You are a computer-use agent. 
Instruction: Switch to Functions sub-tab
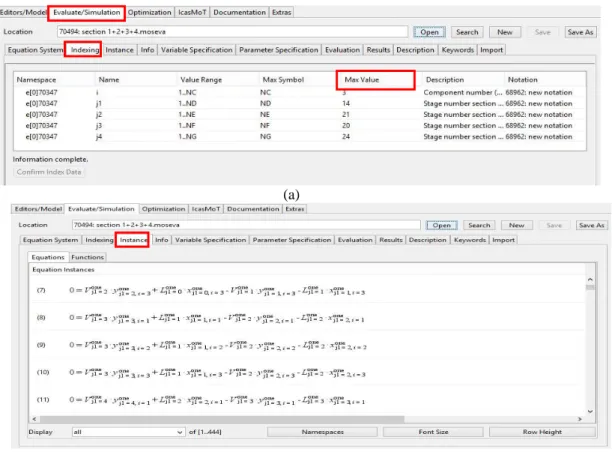point(87,257)
